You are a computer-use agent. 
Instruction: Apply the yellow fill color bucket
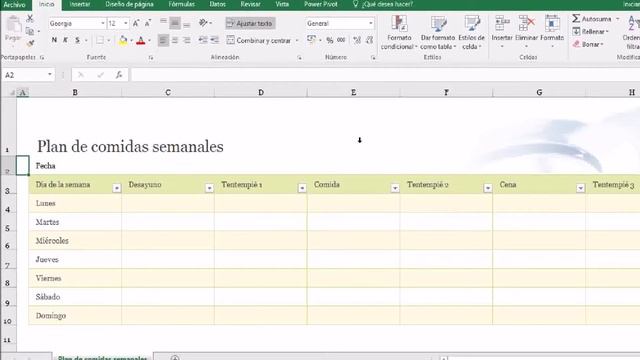click(123, 40)
